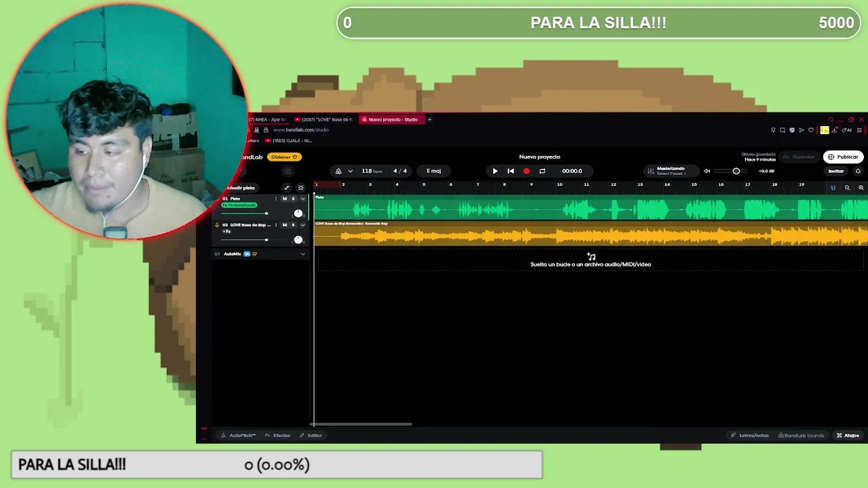Click the browser downloads icon
The height and width of the screenshot is (488, 868).
pyautogui.click(x=835, y=130)
